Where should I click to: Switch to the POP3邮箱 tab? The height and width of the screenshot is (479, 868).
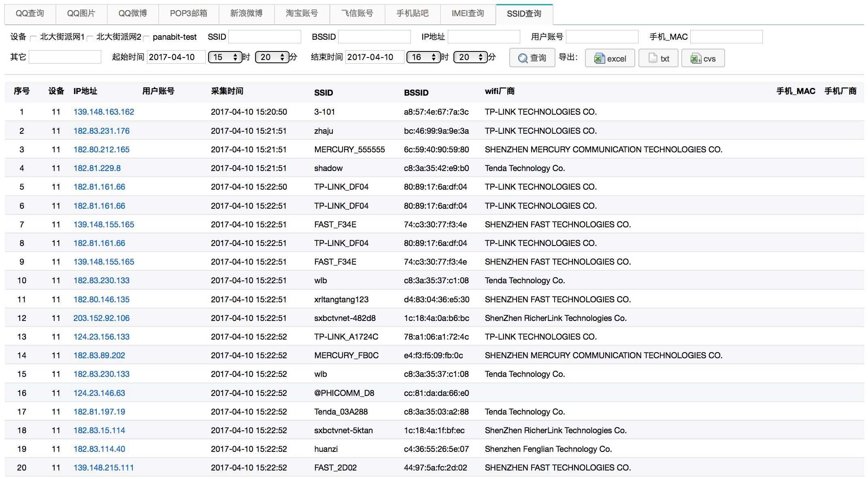[189, 13]
